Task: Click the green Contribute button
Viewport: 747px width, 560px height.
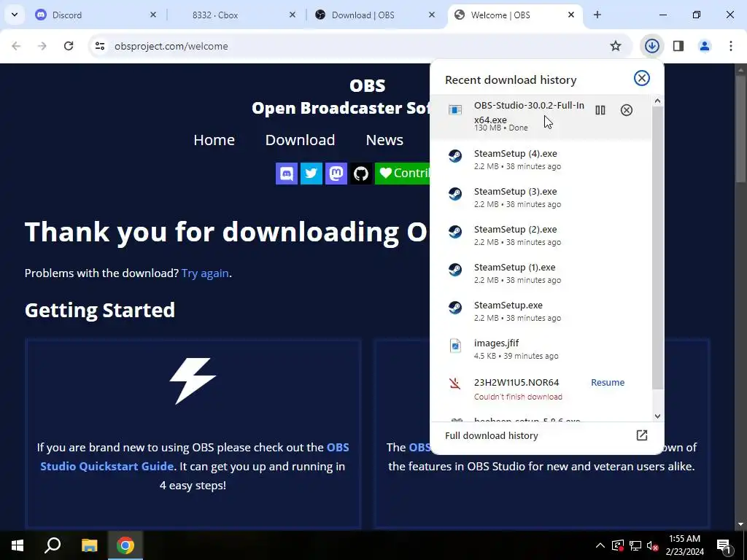Action: click(x=403, y=174)
